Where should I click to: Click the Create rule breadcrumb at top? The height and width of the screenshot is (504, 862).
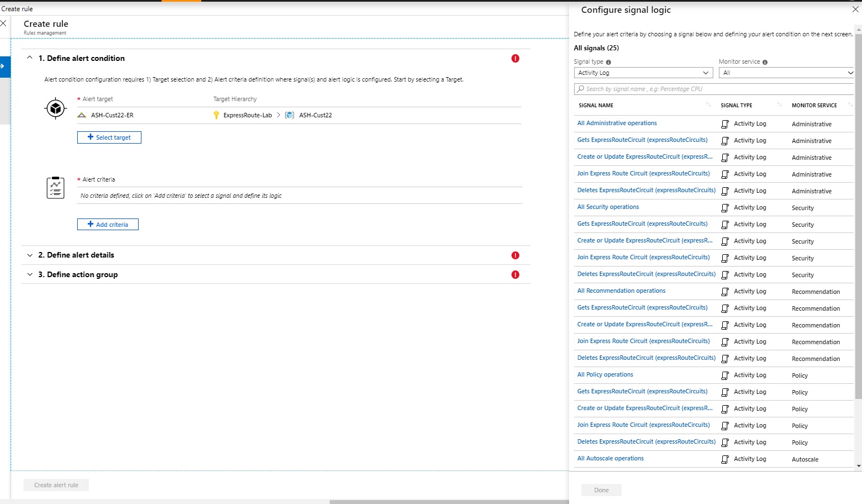[17, 9]
